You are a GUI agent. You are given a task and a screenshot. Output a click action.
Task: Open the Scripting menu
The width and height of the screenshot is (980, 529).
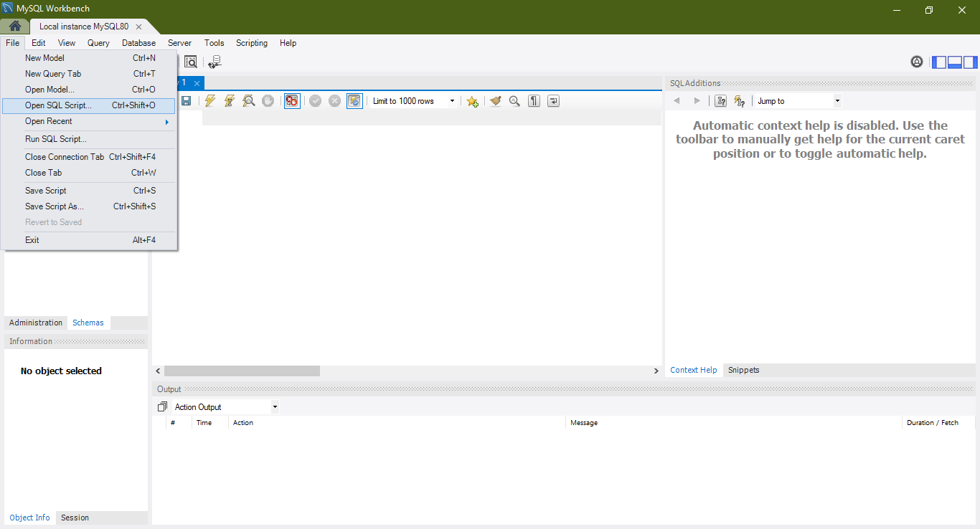(x=252, y=43)
